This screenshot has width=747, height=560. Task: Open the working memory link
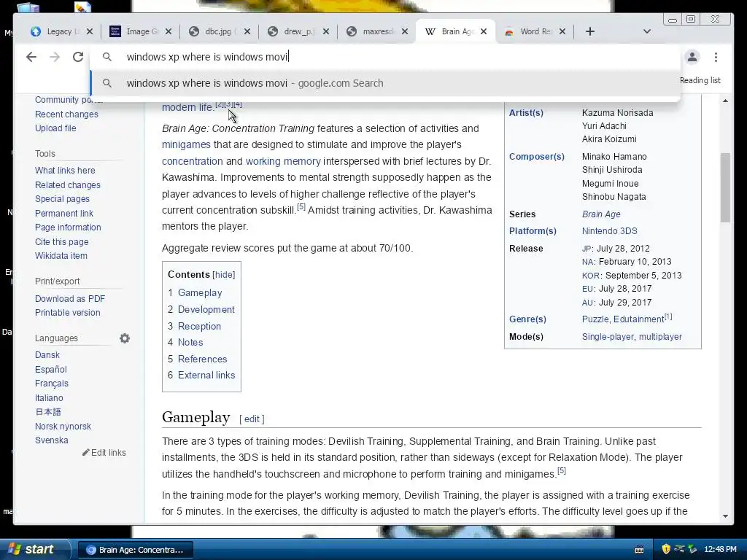point(283,161)
